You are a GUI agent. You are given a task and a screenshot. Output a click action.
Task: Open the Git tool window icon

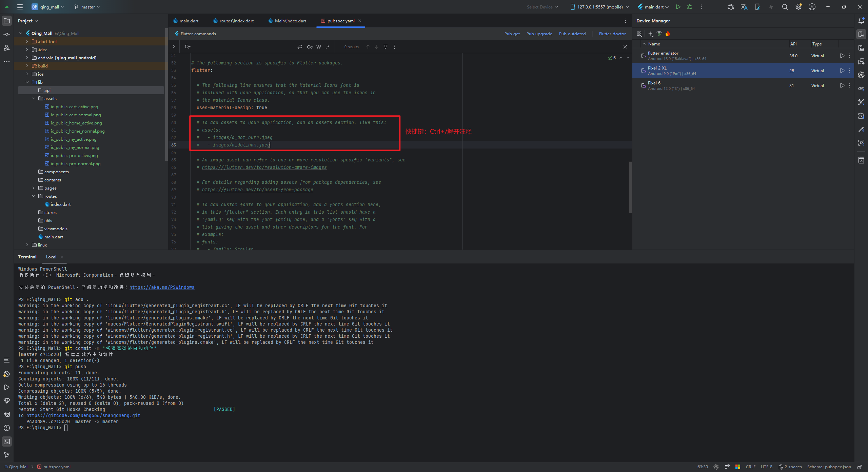7,455
